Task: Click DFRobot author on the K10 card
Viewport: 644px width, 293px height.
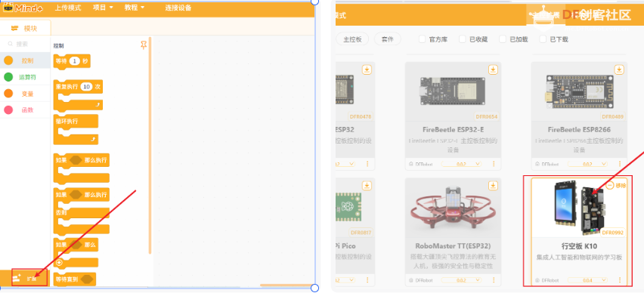Action: coord(547,280)
